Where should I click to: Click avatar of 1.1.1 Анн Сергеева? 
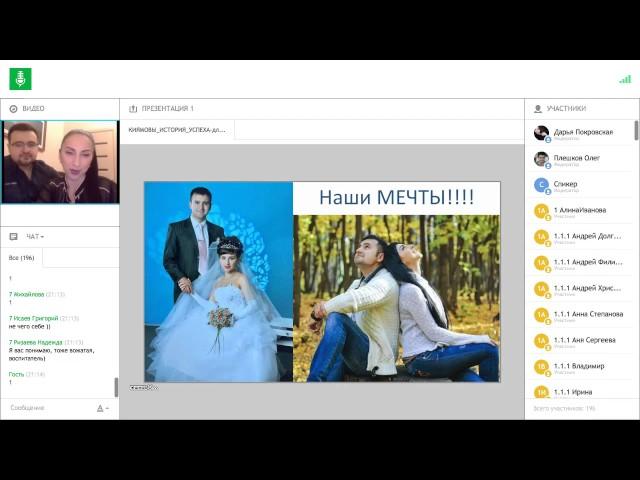(x=541, y=341)
